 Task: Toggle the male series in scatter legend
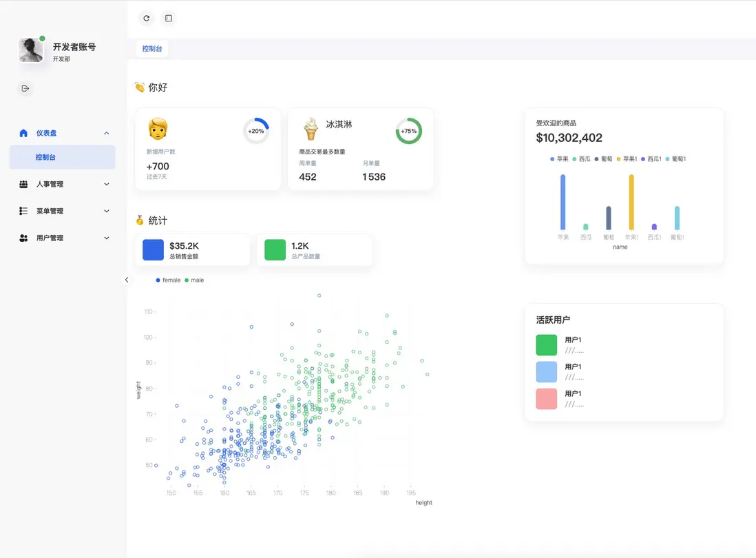(194, 280)
